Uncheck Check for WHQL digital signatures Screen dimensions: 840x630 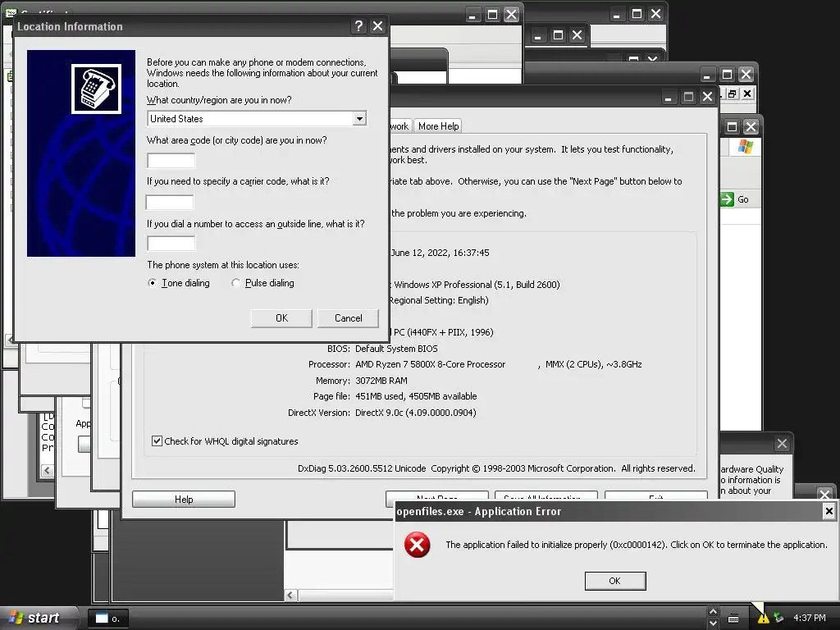tap(157, 441)
